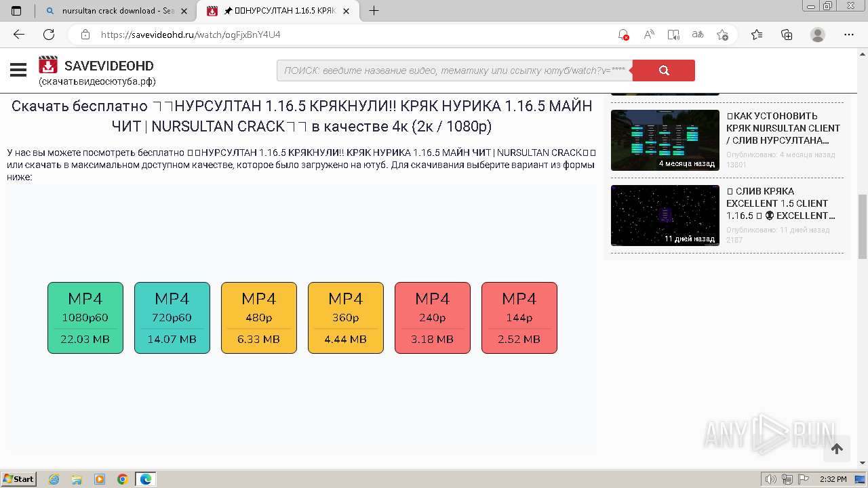868x488 pixels.
Task: Open the Collections panel
Action: pyautogui.click(x=787, y=35)
